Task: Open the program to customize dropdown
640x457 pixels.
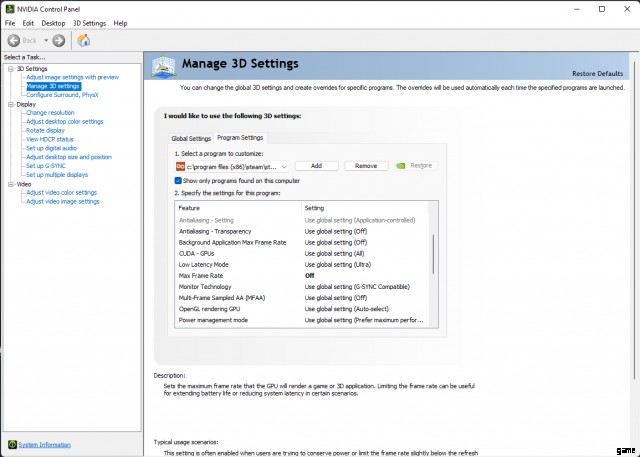Action: point(284,166)
